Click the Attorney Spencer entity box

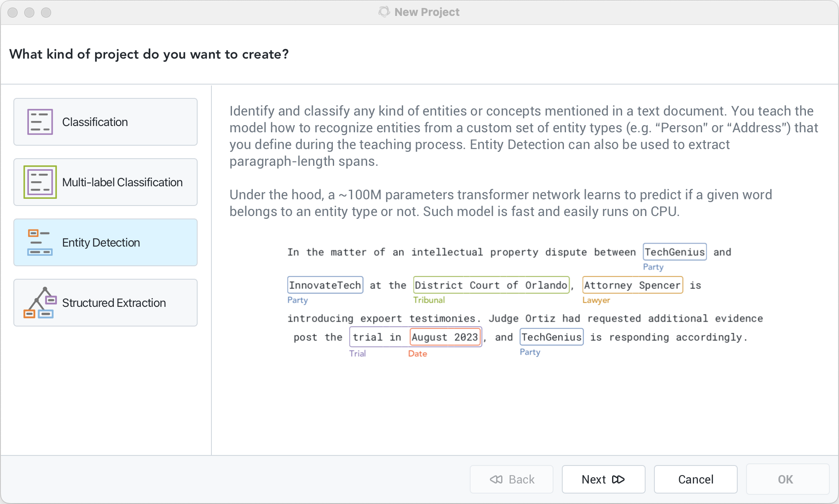coord(632,285)
